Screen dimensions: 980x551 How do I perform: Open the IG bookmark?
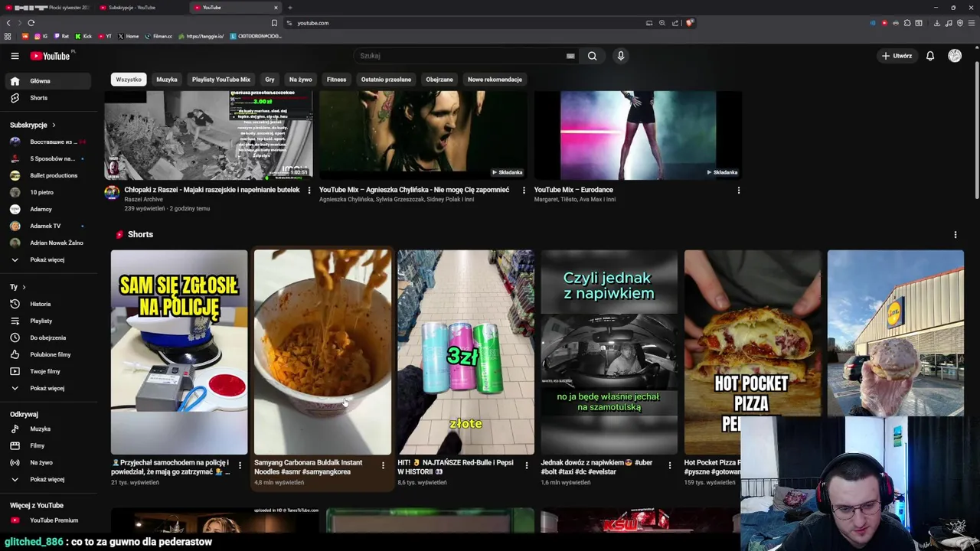[41, 36]
